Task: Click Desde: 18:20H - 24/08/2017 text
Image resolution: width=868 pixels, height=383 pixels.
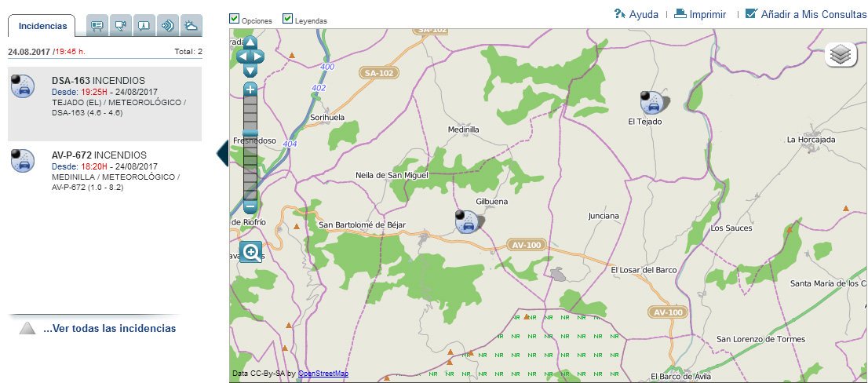Action: 104,166
